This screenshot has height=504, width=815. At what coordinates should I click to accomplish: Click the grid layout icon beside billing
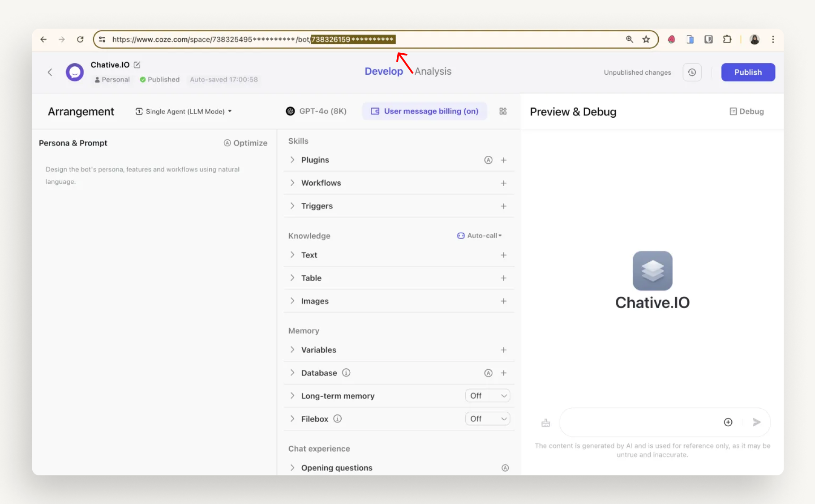click(502, 111)
